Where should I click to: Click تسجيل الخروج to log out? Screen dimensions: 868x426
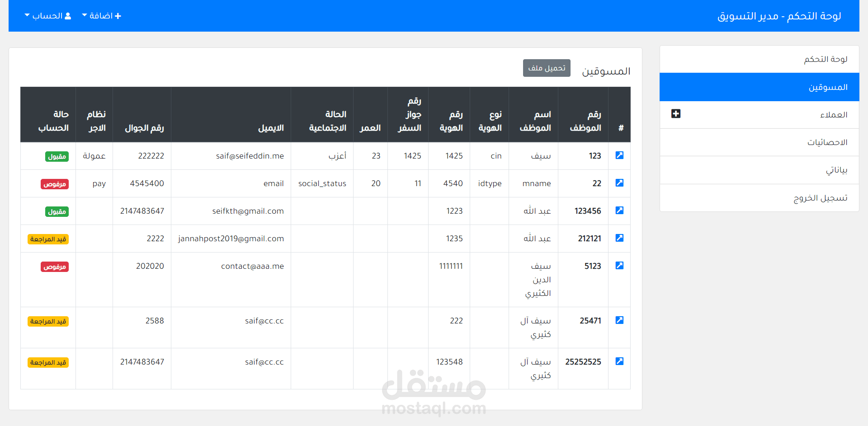coord(759,198)
